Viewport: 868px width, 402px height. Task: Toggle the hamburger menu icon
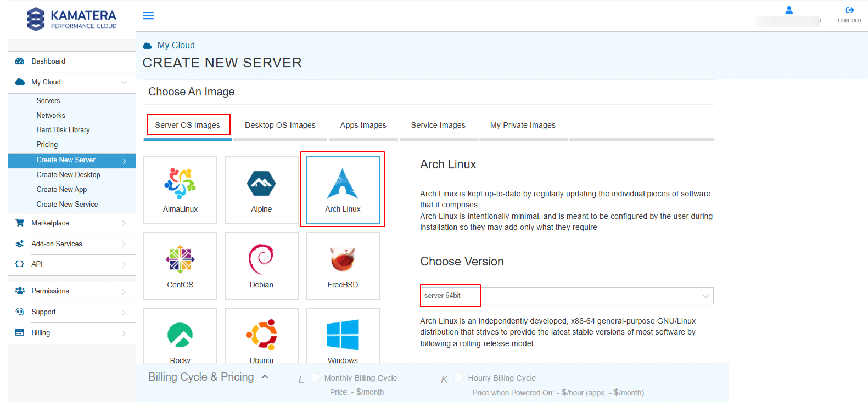click(x=148, y=15)
